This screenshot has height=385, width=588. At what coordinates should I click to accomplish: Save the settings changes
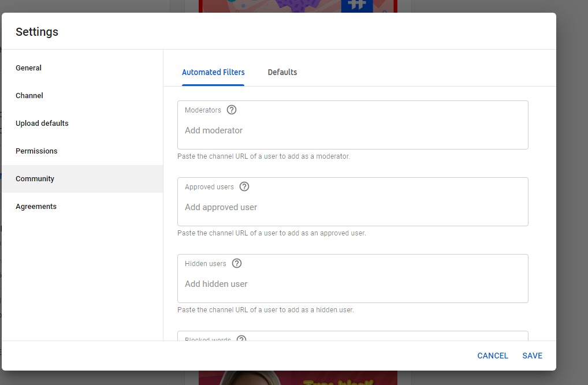coord(532,356)
